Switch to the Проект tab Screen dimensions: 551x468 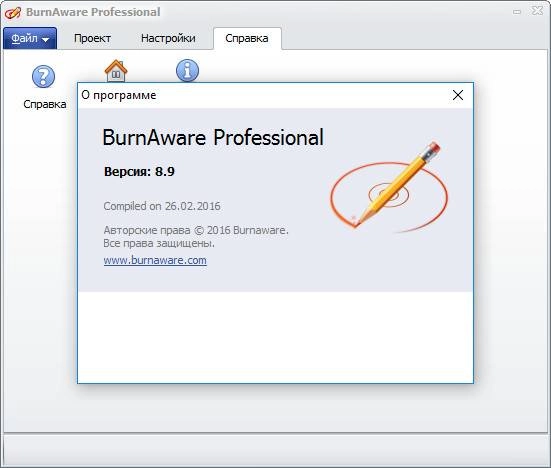(x=92, y=38)
